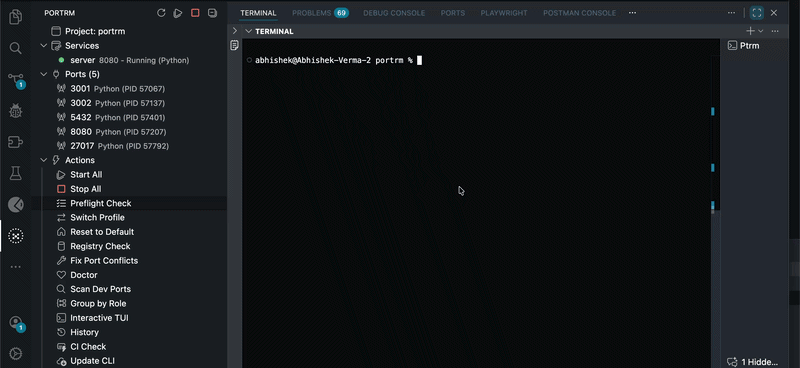Show additional views ellipsis in activity bar
Image resolution: width=800 pixels, height=368 pixels.
(x=16, y=267)
